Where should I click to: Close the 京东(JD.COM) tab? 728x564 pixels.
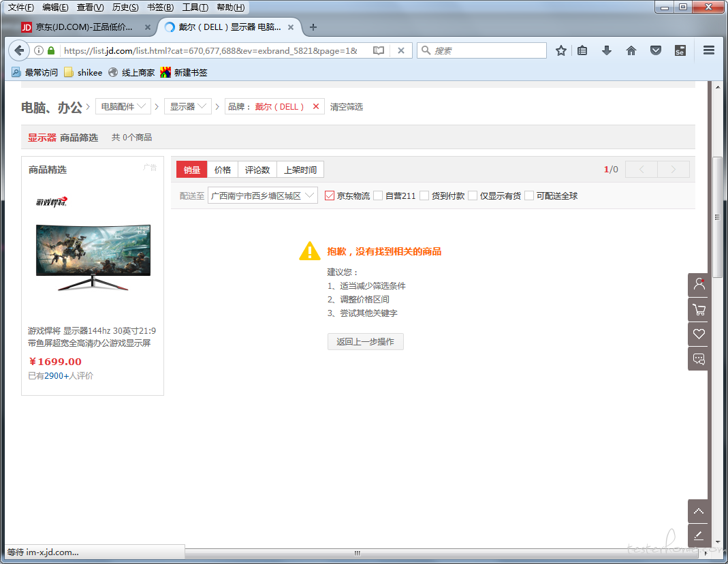pyautogui.click(x=148, y=27)
